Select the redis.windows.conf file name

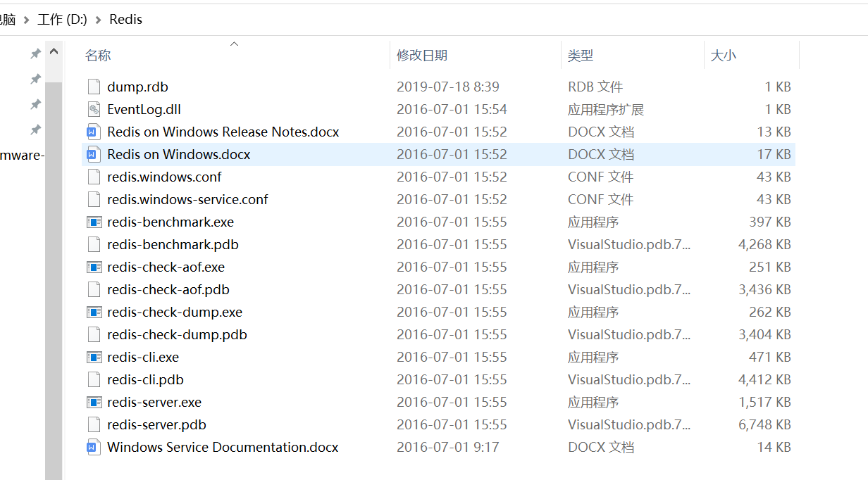tap(164, 177)
